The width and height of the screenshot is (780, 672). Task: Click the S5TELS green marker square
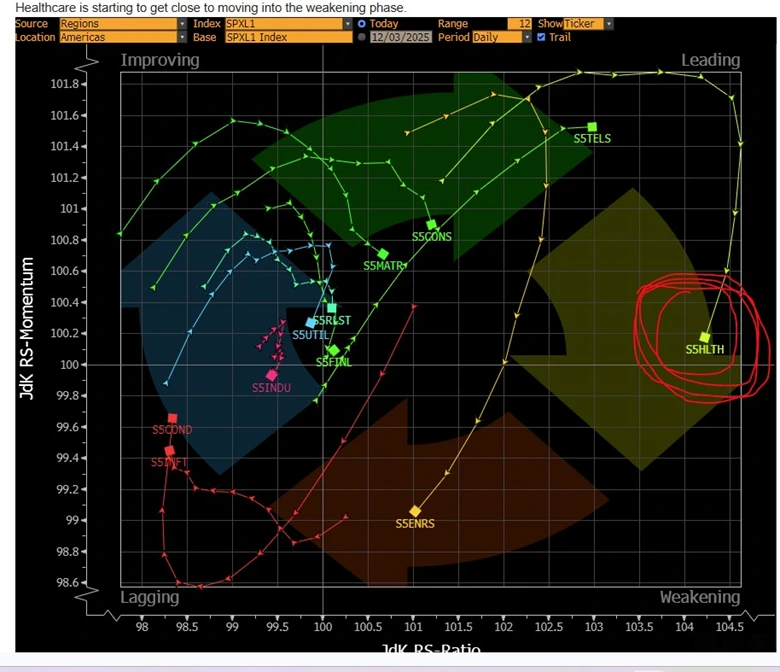click(x=592, y=127)
